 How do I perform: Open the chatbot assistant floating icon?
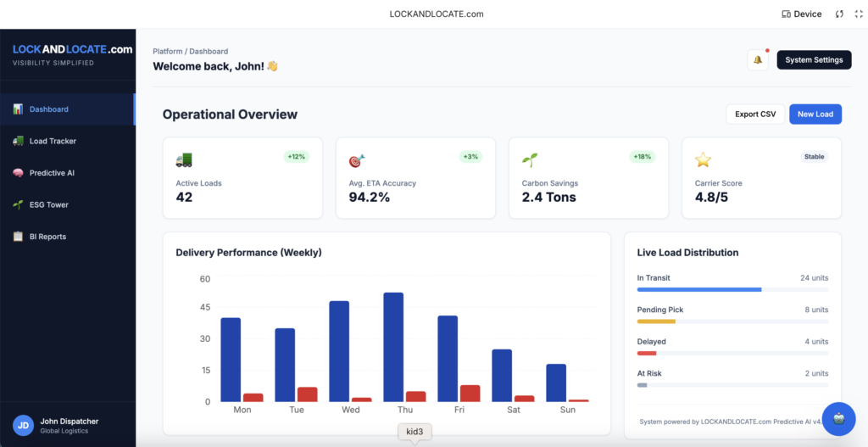(x=838, y=419)
